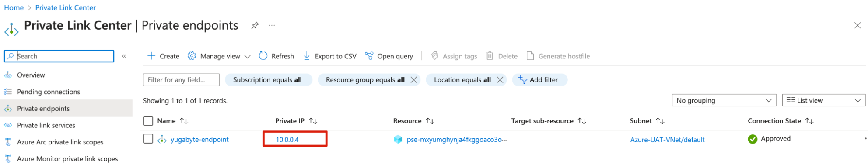Close the Private endpoints blade
The height and width of the screenshot is (168, 868).
click(857, 25)
